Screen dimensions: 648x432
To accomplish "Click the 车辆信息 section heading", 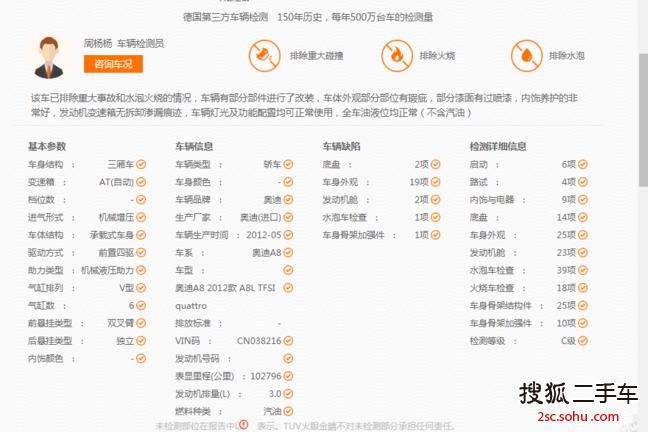I will click(194, 146).
